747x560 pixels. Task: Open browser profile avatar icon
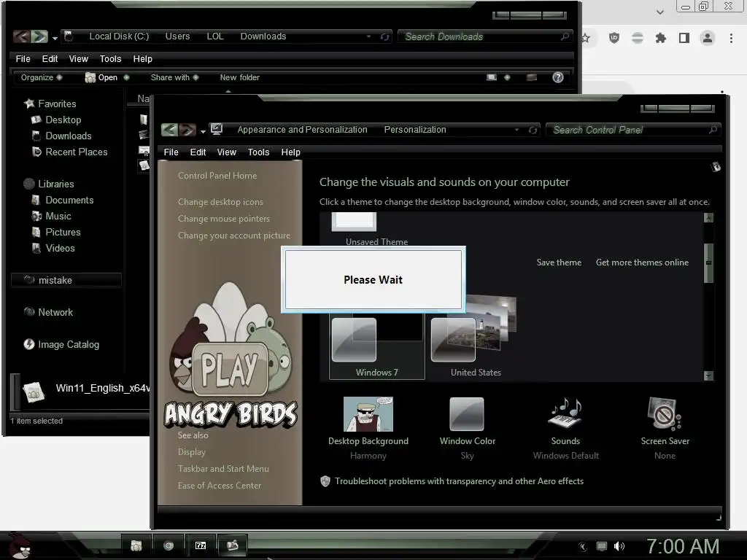click(708, 38)
